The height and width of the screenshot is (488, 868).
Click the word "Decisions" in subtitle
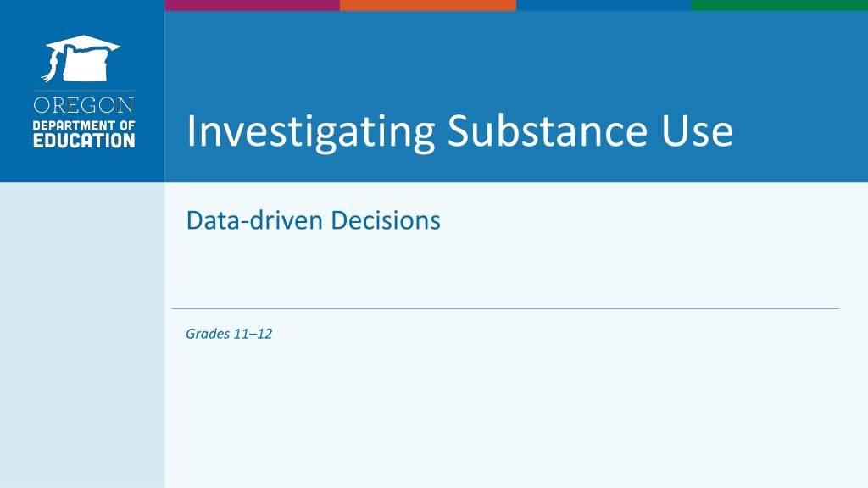click(x=386, y=220)
